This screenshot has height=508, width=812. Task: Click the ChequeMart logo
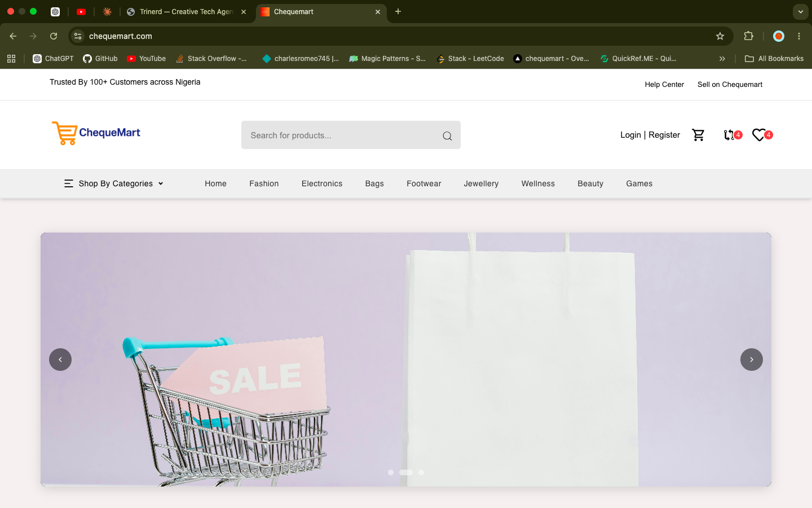[x=96, y=133]
